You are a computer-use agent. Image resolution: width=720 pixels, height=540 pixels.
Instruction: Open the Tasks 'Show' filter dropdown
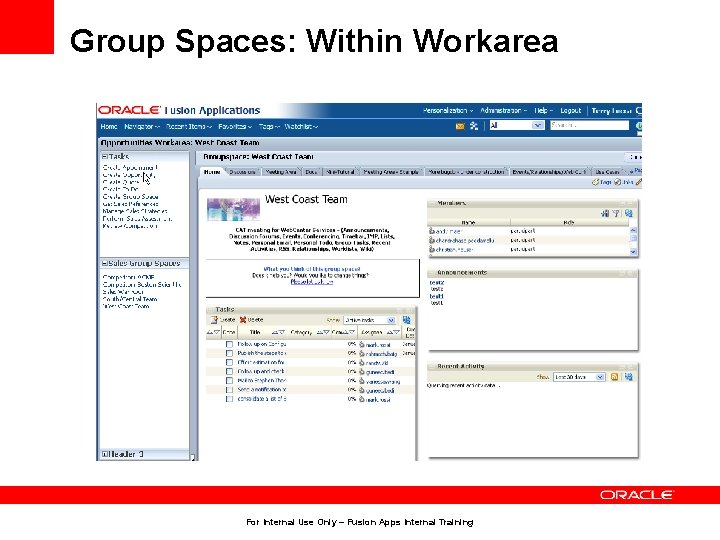coord(391,320)
